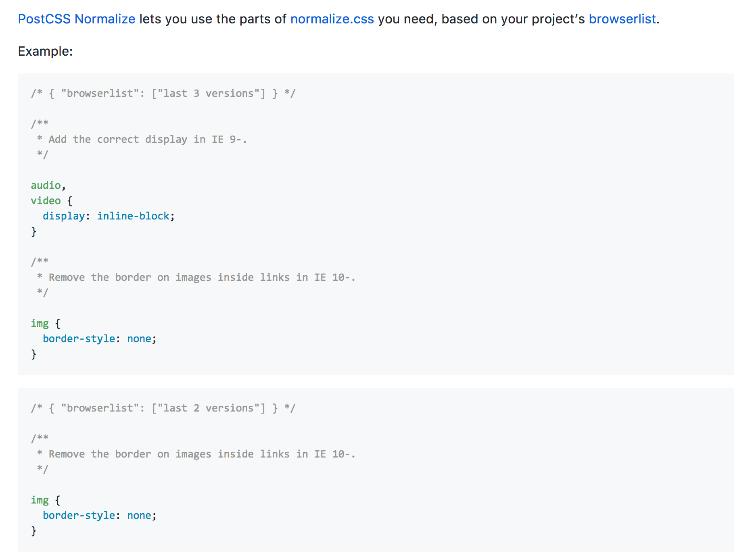
Task: Click the 'Example:' paragraph text
Action: click(x=45, y=51)
